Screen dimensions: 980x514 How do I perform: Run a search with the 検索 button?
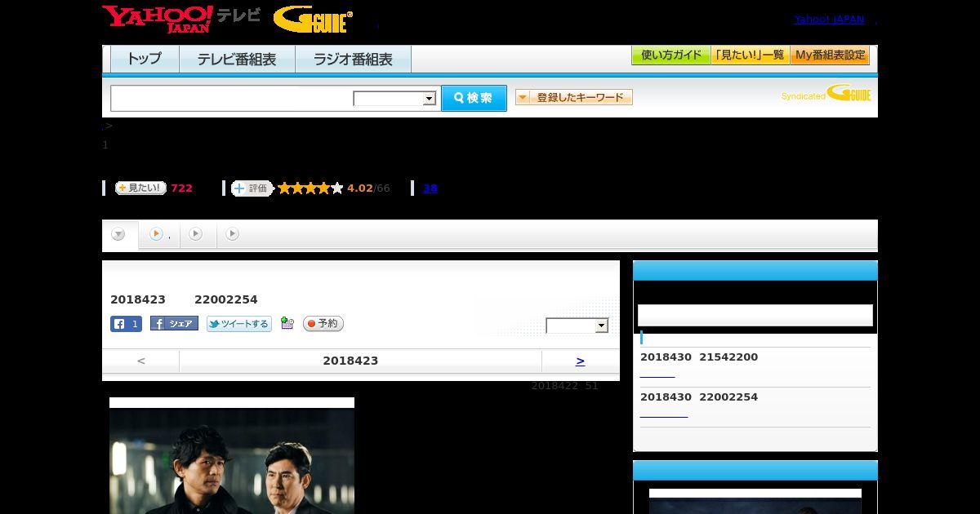click(474, 98)
